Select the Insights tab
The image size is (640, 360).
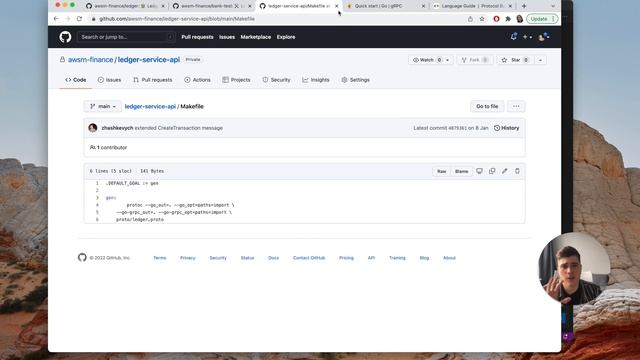tap(316, 80)
